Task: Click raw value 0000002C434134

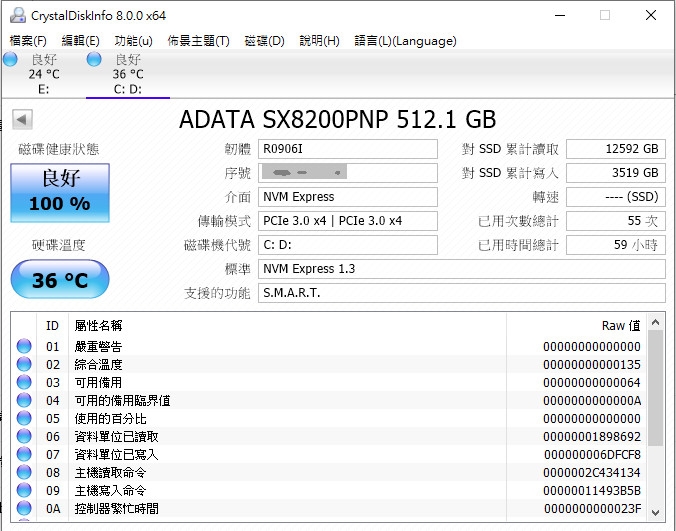Action: click(592, 473)
